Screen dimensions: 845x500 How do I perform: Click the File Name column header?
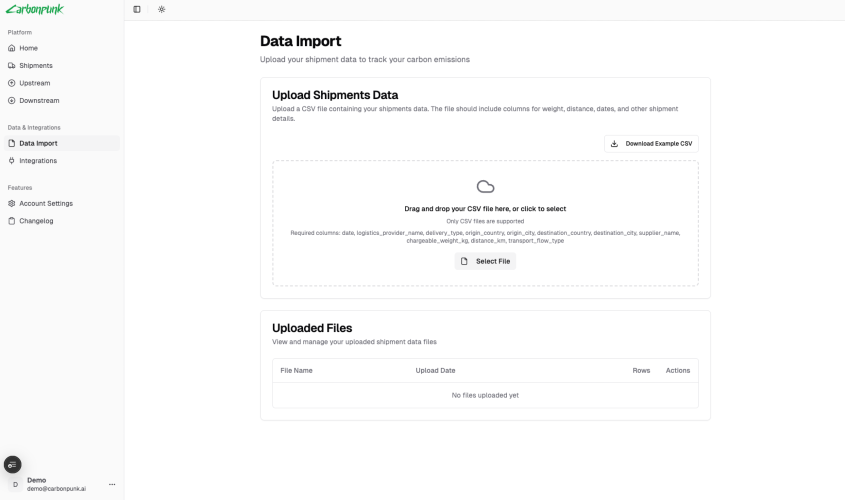(x=296, y=371)
